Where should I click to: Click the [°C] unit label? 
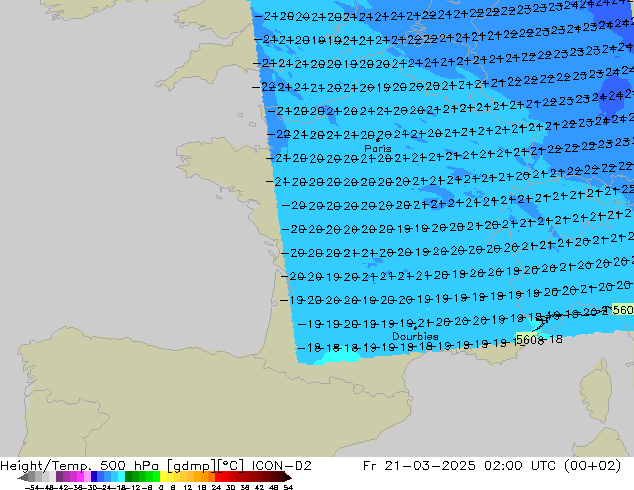tap(231, 466)
